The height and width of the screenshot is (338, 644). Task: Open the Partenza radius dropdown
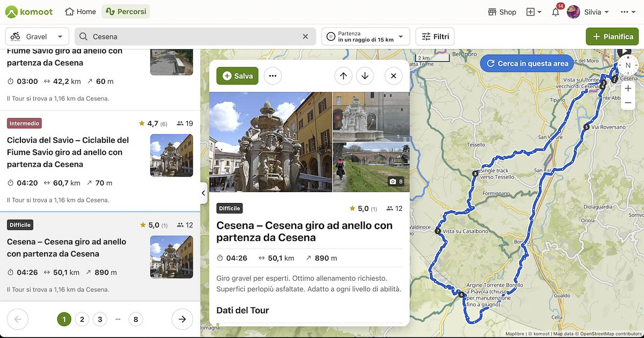pos(365,36)
